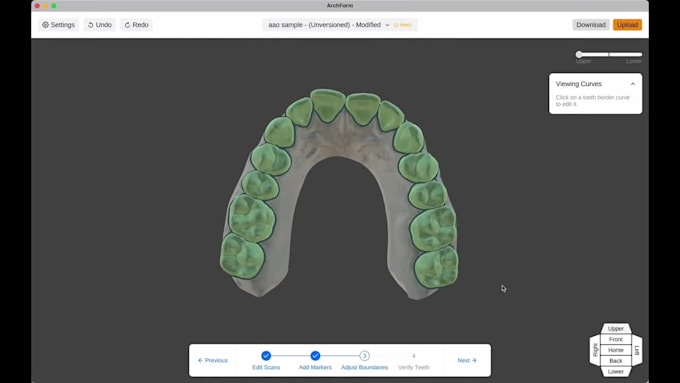Advance with the Next button
Image resolution: width=680 pixels, height=383 pixels.
click(x=467, y=360)
